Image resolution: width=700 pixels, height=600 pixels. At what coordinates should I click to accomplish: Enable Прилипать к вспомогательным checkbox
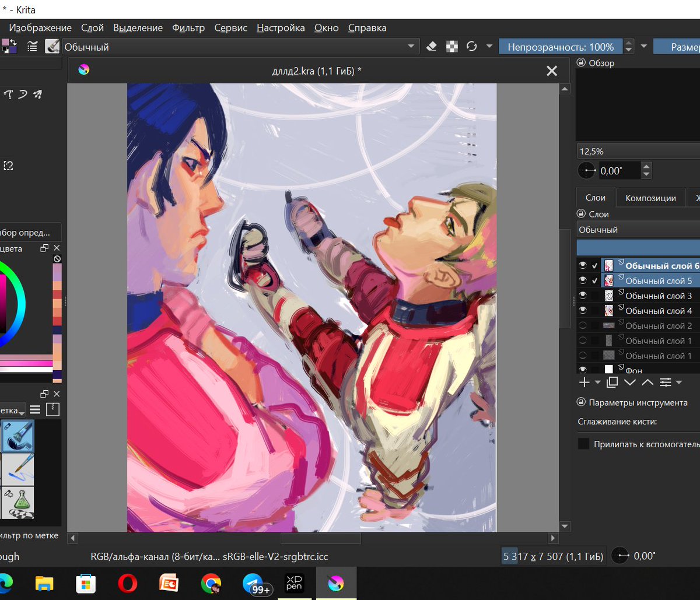tap(583, 444)
